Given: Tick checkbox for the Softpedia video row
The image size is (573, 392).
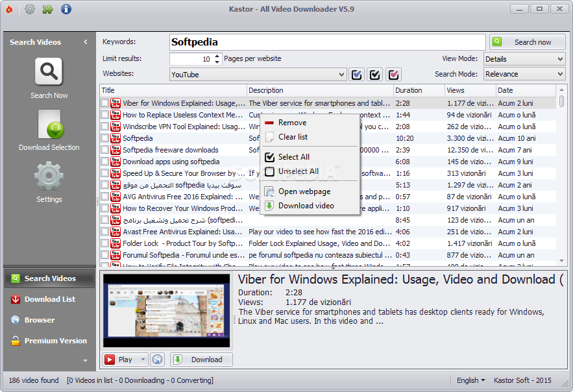Looking at the screenshot, I should point(105,138).
